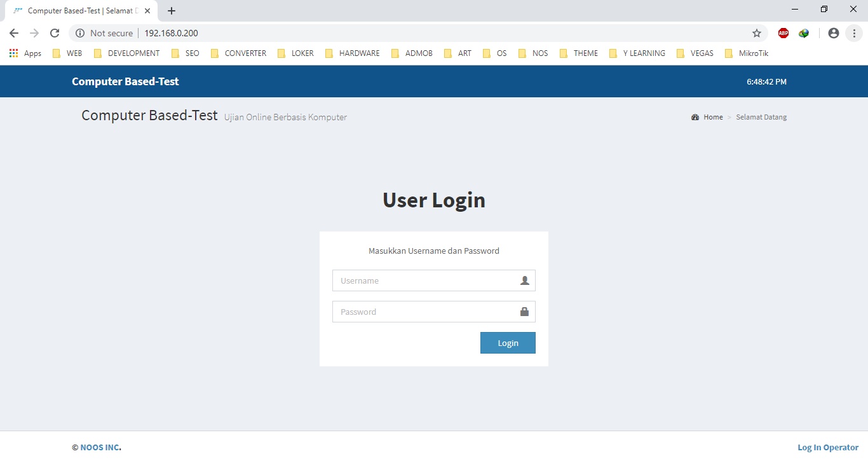This screenshot has width=868, height=463.
Task: Reload the page using the refresh icon
Action: tap(55, 33)
